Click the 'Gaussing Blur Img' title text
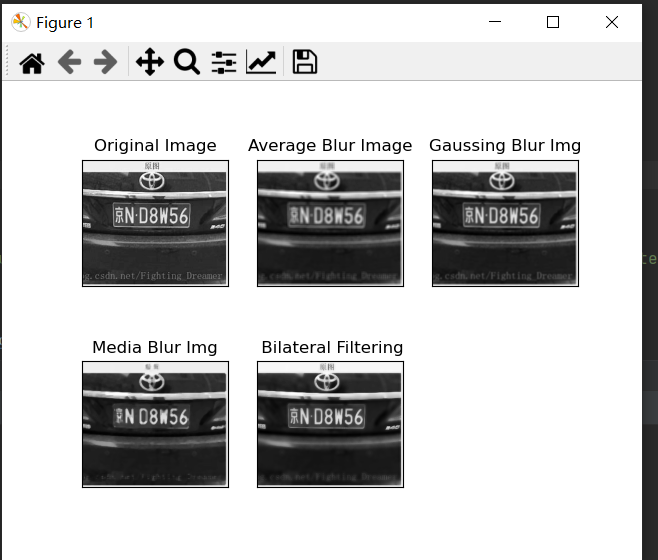Image resolution: width=658 pixels, height=560 pixels. click(x=505, y=146)
